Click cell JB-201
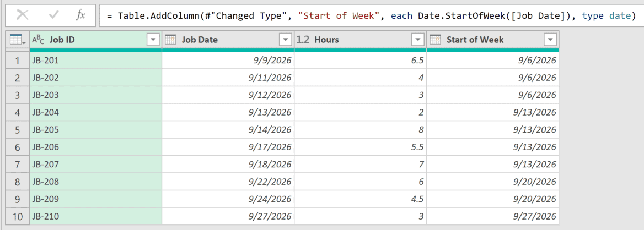 96,61
